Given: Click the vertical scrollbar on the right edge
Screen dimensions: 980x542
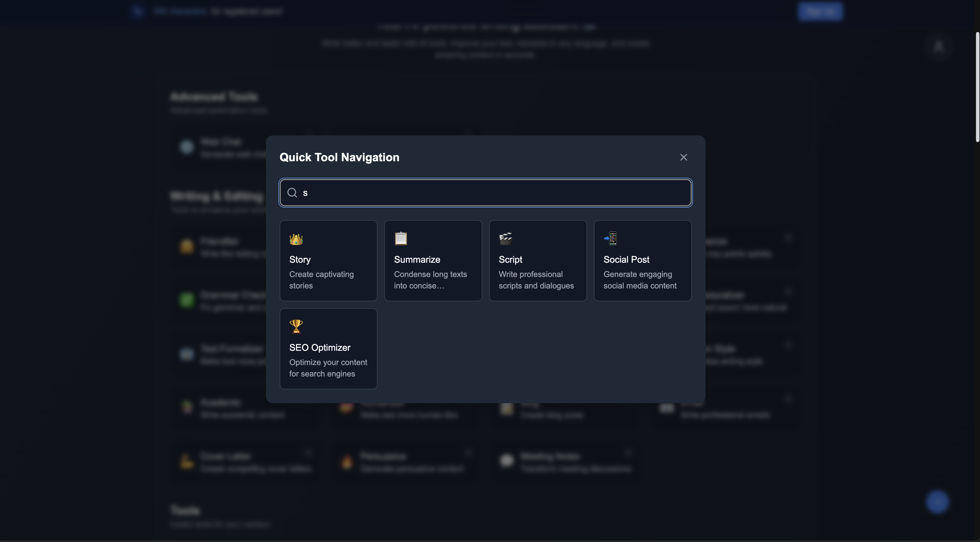Looking at the screenshot, I should point(976,87).
